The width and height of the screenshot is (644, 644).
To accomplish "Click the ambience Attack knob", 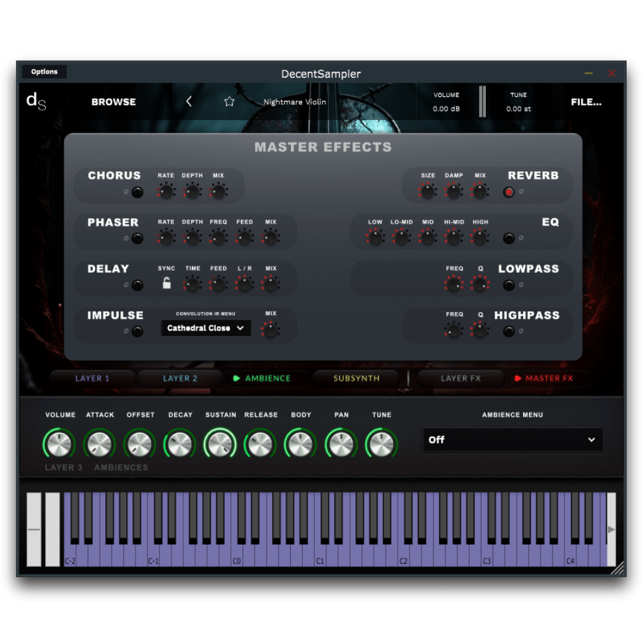I will (100, 443).
